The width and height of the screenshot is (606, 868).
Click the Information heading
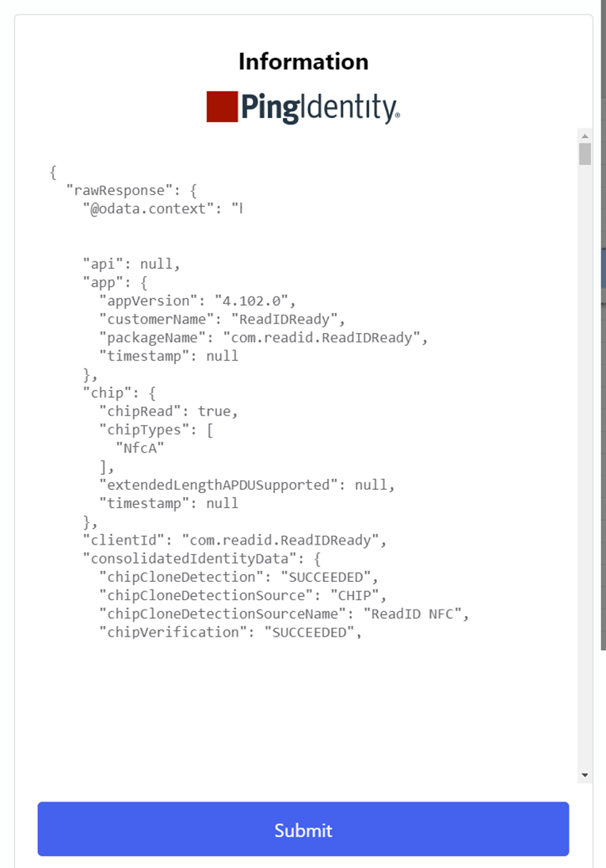(303, 62)
